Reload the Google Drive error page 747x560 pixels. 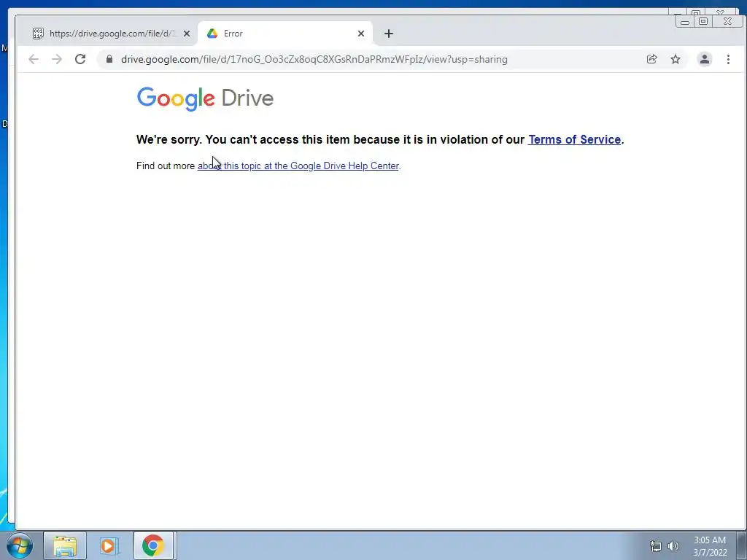pos(80,59)
